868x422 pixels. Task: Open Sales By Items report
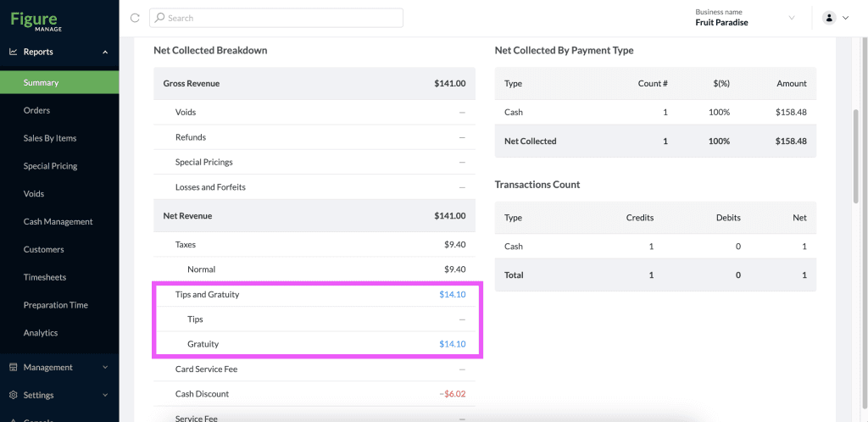coord(50,138)
